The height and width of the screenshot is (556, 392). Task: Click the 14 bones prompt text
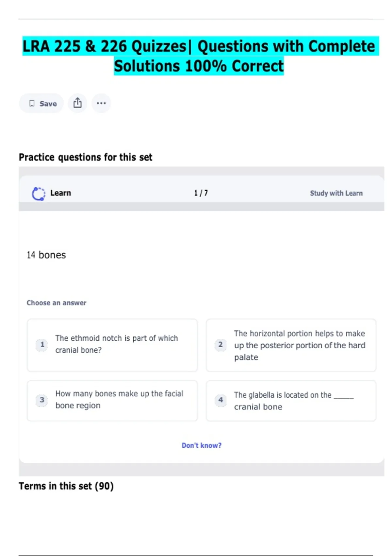46,255
